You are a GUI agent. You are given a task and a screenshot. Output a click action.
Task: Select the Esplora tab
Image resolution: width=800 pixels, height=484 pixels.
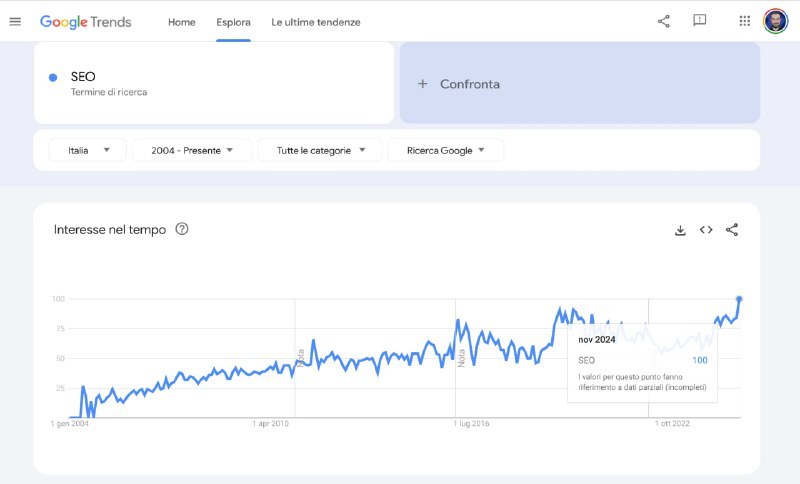(x=233, y=22)
